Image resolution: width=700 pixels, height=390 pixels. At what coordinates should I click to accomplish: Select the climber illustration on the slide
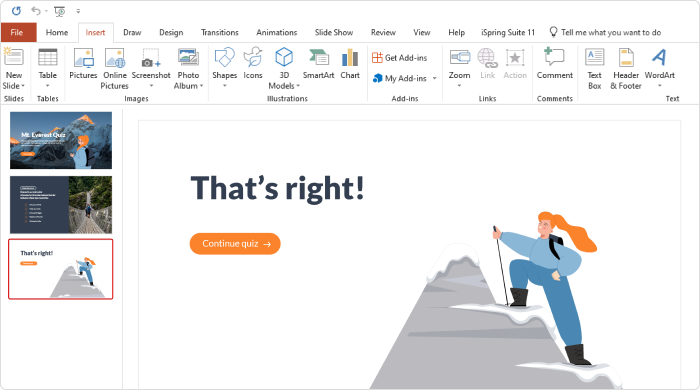click(x=546, y=288)
